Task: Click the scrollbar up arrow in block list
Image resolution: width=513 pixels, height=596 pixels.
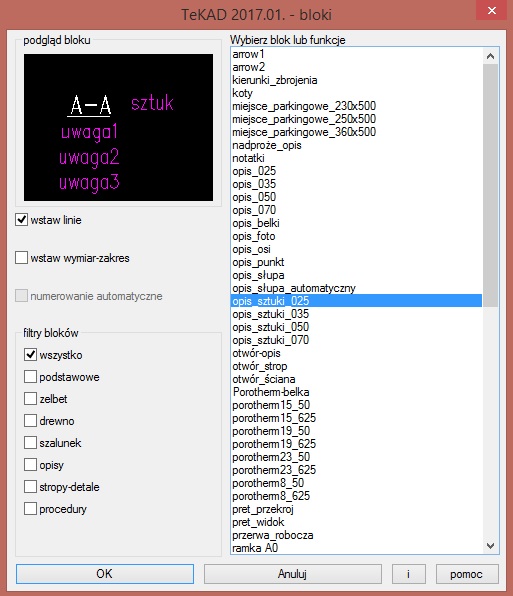Action: 490,56
